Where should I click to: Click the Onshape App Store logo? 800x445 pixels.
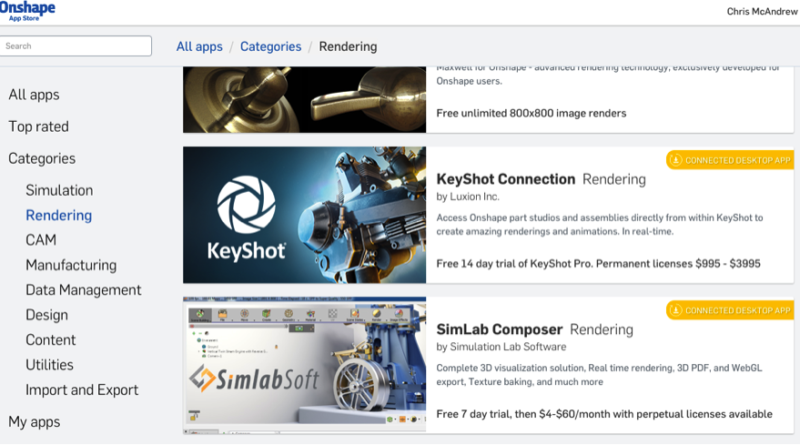coord(27,11)
